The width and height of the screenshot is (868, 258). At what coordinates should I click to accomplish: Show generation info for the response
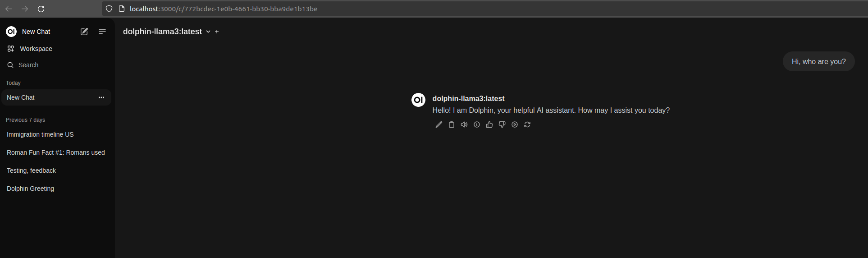point(476,124)
